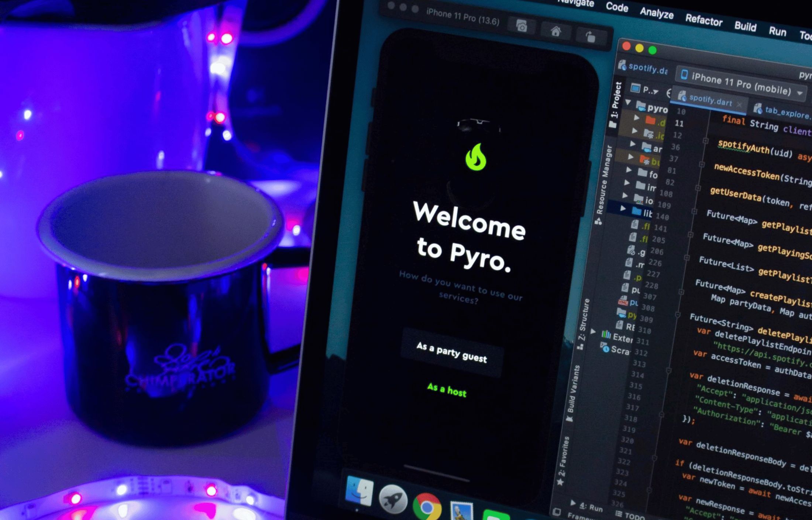The height and width of the screenshot is (520, 812).
Task: Click the Project view icon beside P..
Action: click(635, 88)
